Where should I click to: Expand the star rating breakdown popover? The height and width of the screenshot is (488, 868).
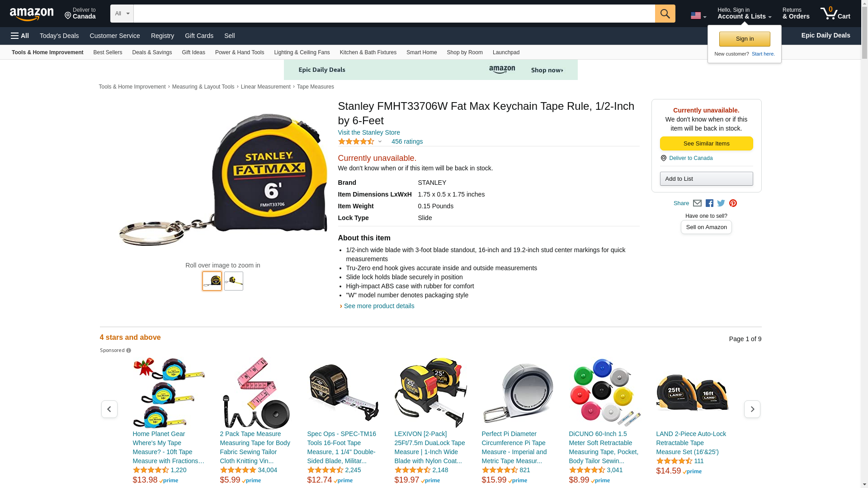[360, 141]
